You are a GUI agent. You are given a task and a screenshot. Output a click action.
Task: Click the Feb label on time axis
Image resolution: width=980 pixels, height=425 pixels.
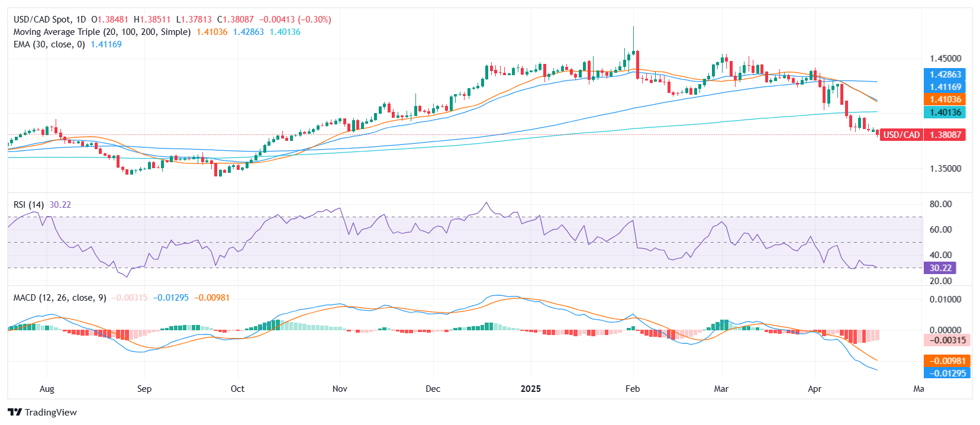click(x=633, y=389)
